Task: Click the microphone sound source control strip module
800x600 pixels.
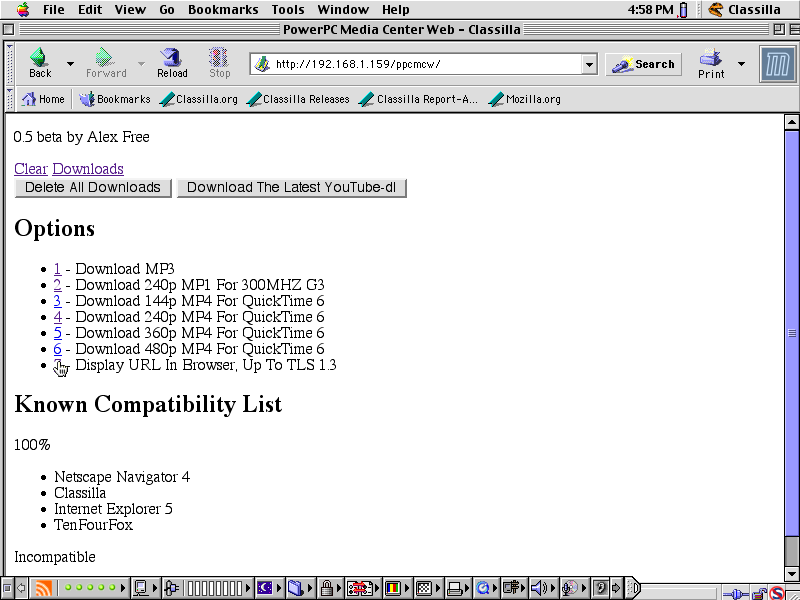Action: click(569, 588)
